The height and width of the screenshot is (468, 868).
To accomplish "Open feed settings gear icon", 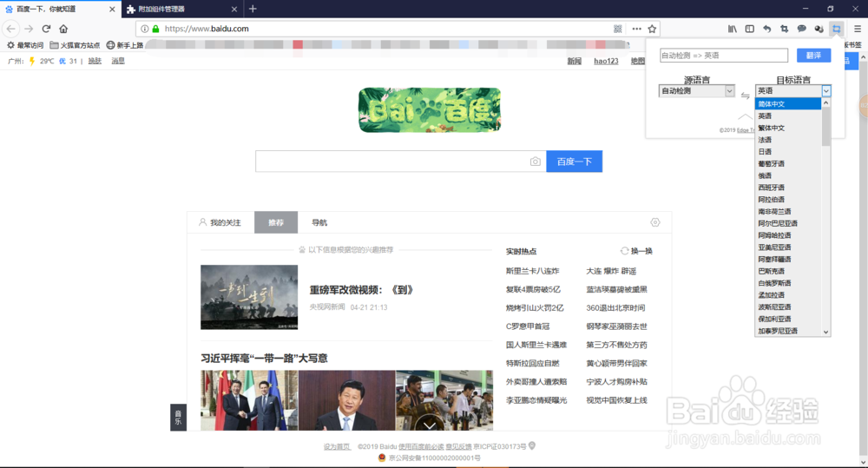I will click(654, 222).
